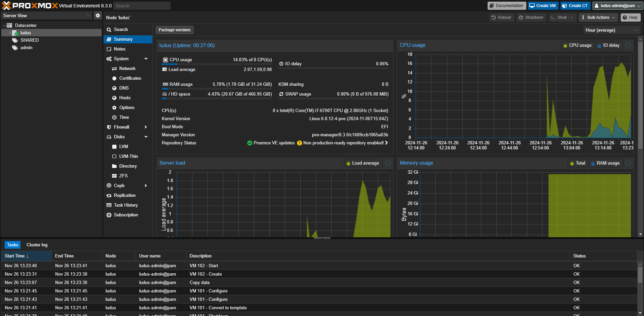Expand the Ceph submenu arrow
This screenshot has width=644, height=316.
pyautogui.click(x=146, y=186)
